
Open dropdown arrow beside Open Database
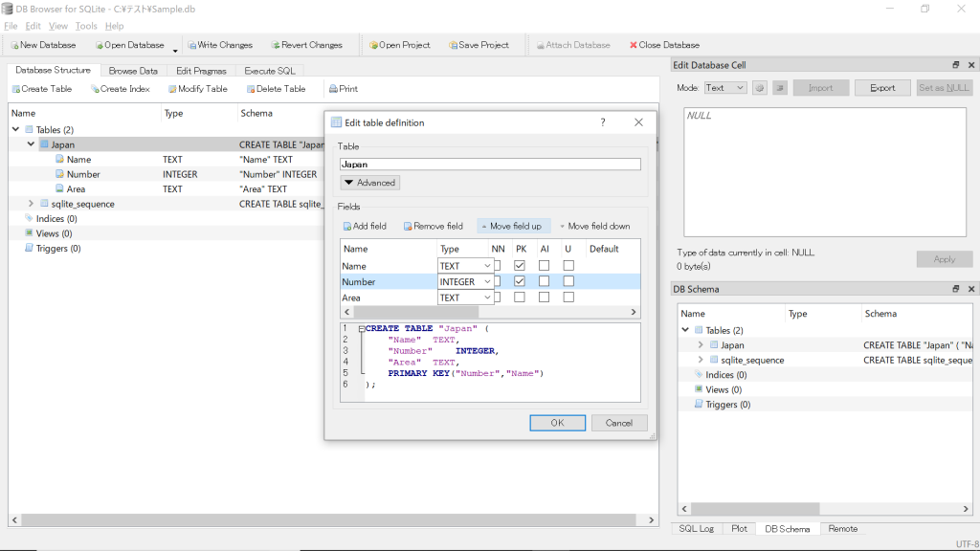coord(175,50)
